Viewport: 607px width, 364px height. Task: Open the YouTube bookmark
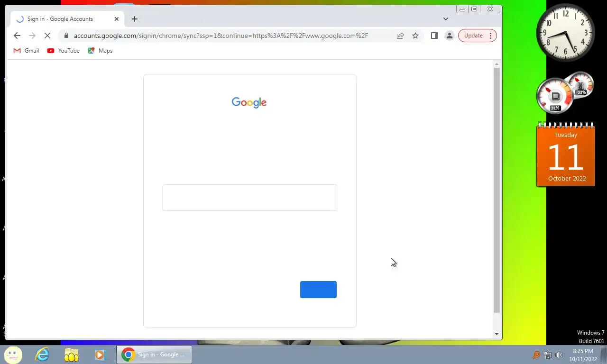pyautogui.click(x=64, y=51)
